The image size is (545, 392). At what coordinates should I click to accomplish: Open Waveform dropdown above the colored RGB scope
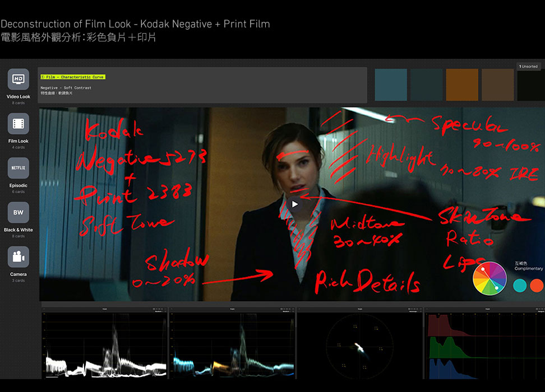pyautogui.click(x=286, y=311)
